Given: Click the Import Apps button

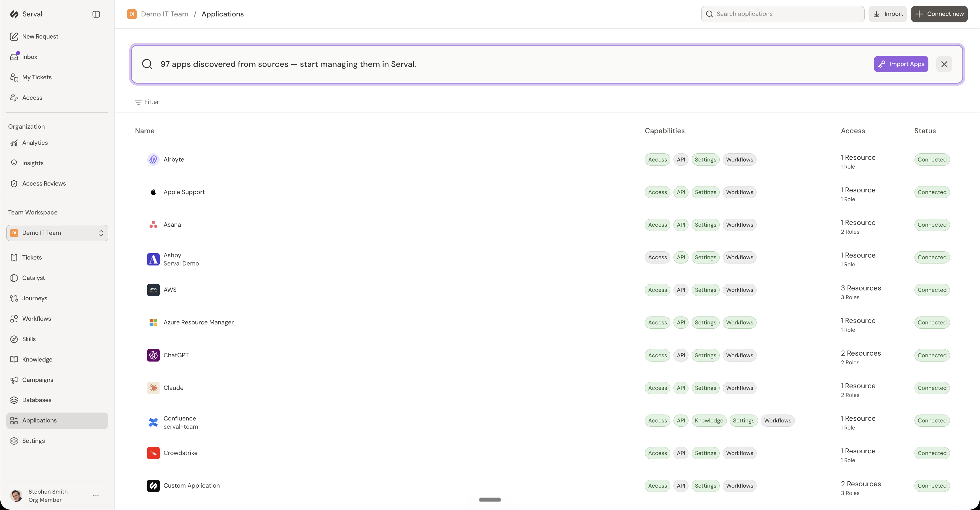Looking at the screenshot, I should [x=901, y=64].
